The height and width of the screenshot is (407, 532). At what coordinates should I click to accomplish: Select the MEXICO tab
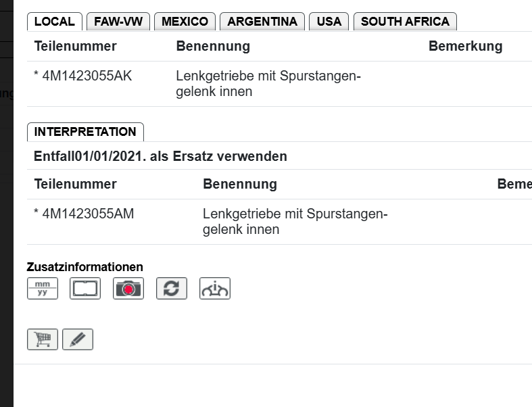(185, 22)
